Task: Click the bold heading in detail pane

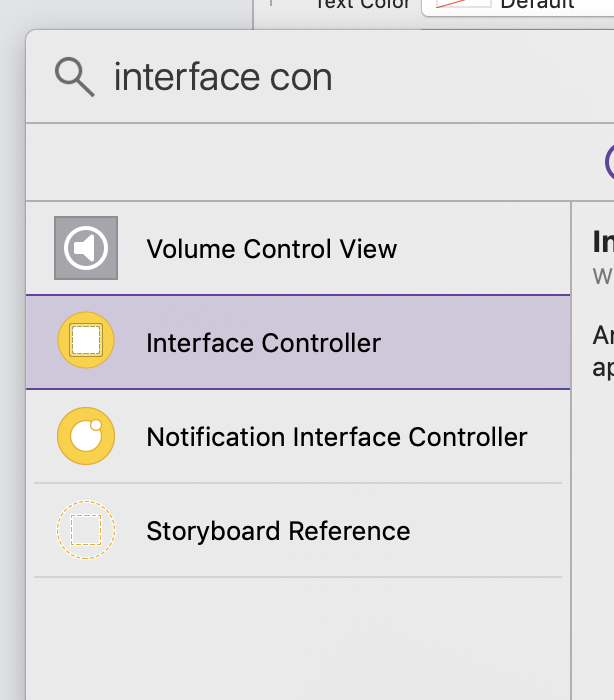Action: 603,242
